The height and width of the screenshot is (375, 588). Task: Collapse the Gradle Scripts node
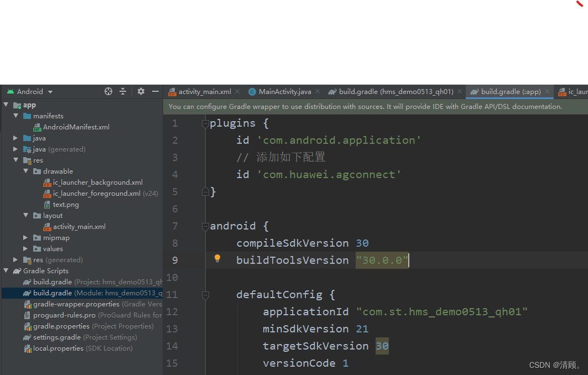click(6, 270)
